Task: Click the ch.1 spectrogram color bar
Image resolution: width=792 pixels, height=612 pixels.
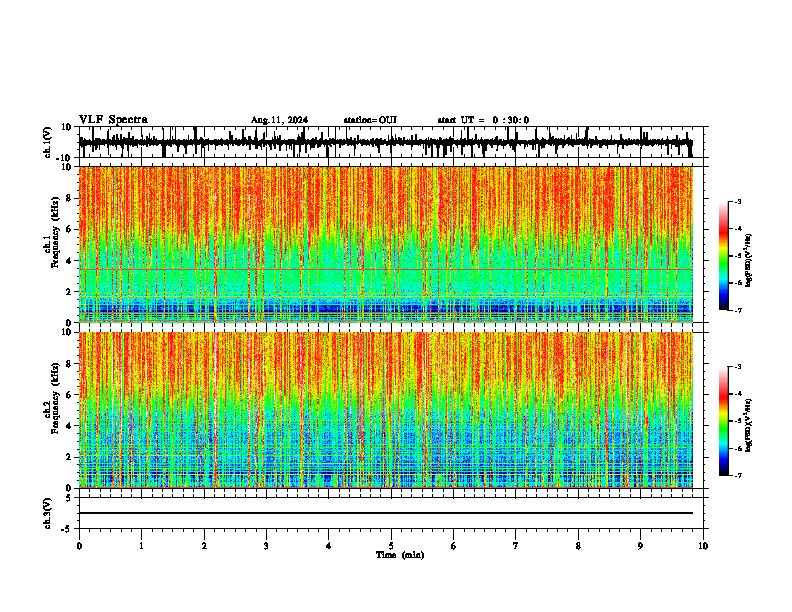Action: click(x=723, y=256)
